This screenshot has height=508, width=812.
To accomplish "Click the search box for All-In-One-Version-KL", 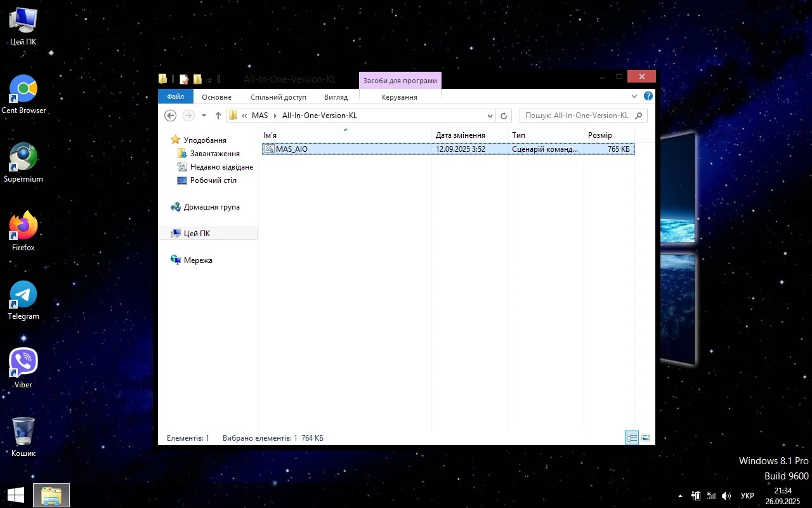I will click(576, 116).
